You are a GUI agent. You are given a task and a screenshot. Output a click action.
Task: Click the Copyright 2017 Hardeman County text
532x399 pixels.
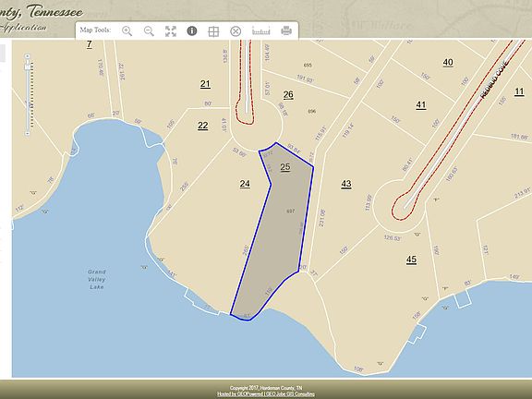266,388
